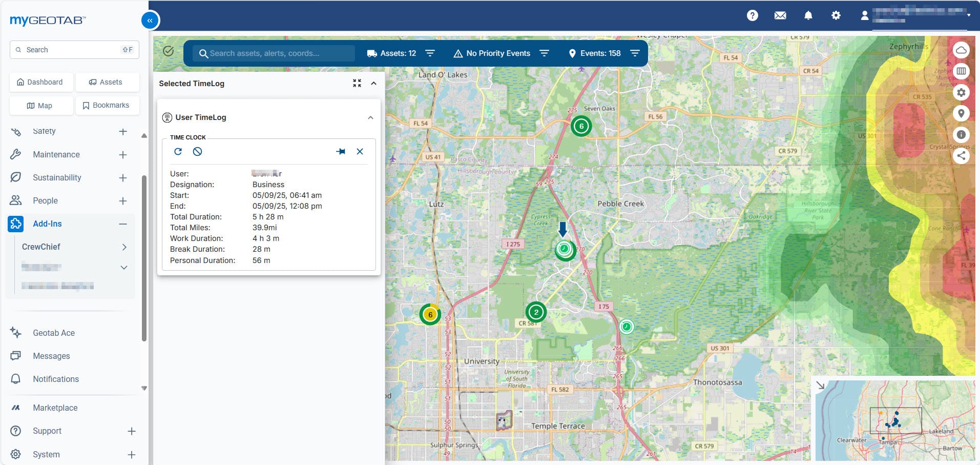Click the Search assets, alerts, coords field

pos(274,53)
